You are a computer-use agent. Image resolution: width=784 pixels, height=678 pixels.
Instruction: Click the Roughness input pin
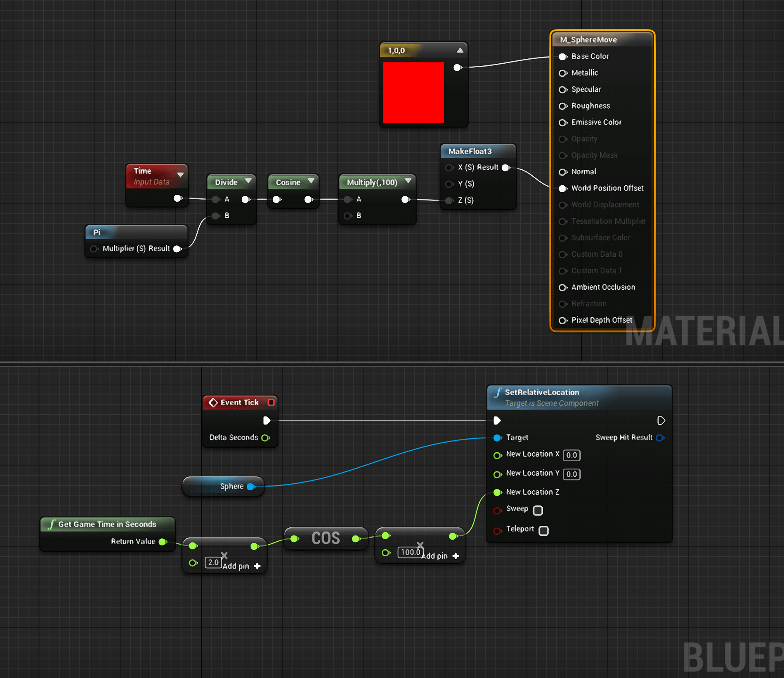point(563,106)
